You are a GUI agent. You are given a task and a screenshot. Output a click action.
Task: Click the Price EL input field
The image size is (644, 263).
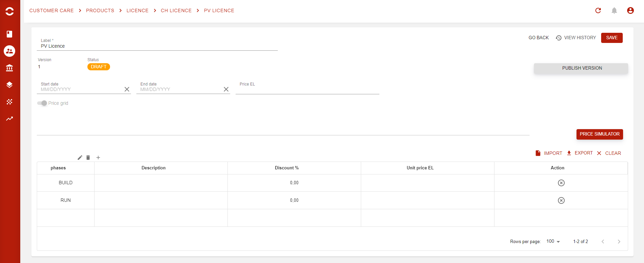(307, 90)
